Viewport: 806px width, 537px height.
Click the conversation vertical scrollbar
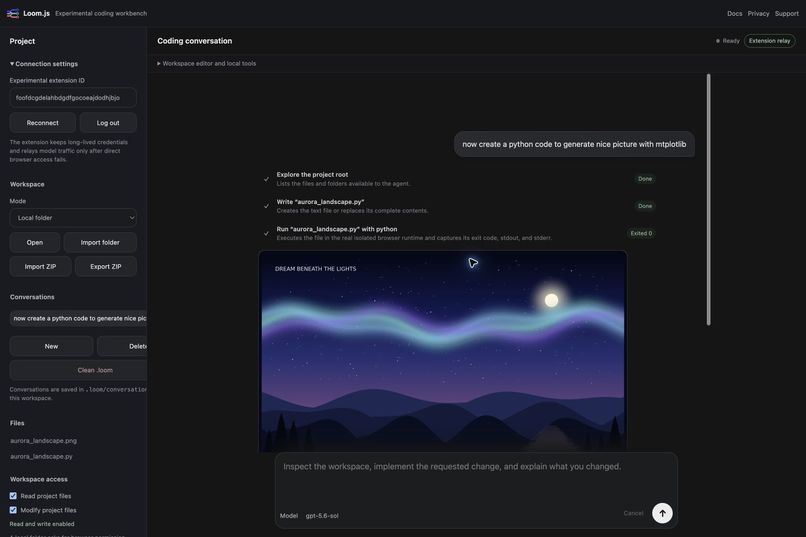(708, 199)
